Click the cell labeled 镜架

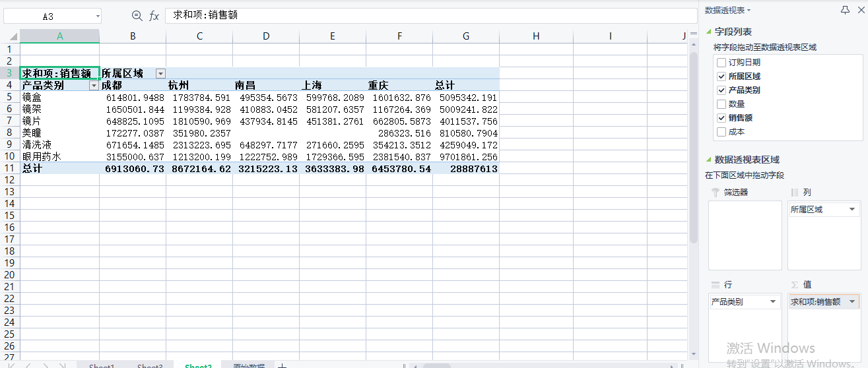pos(60,109)
